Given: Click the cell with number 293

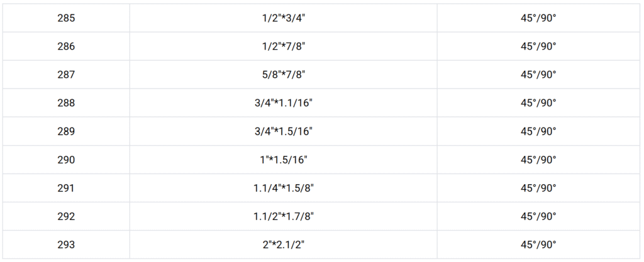Looking at the screenshot, I should [x=65, y=244].
